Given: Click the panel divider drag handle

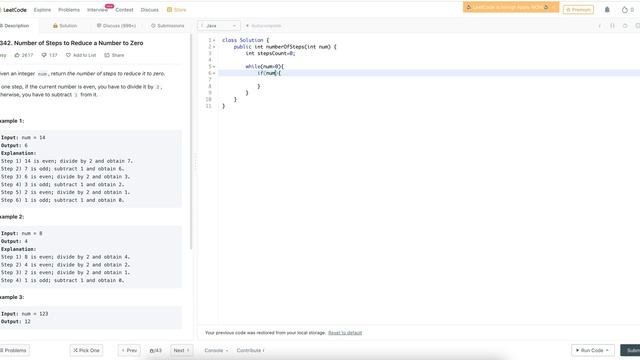Looking at the screenshot, I should (x=195, y=163).
